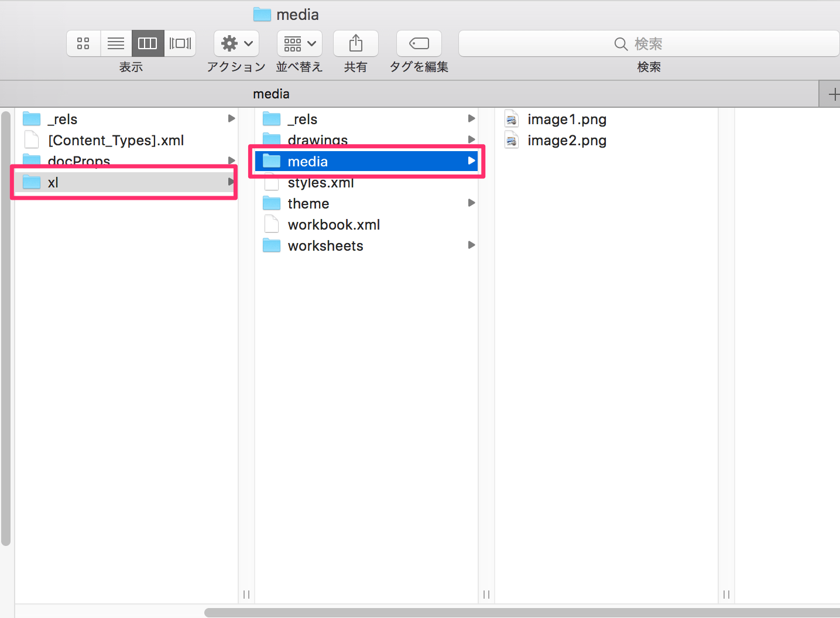Select the docProps folder
Image resolution: width=840 pixels, height=618 pixels.
[x=126, y=161]
